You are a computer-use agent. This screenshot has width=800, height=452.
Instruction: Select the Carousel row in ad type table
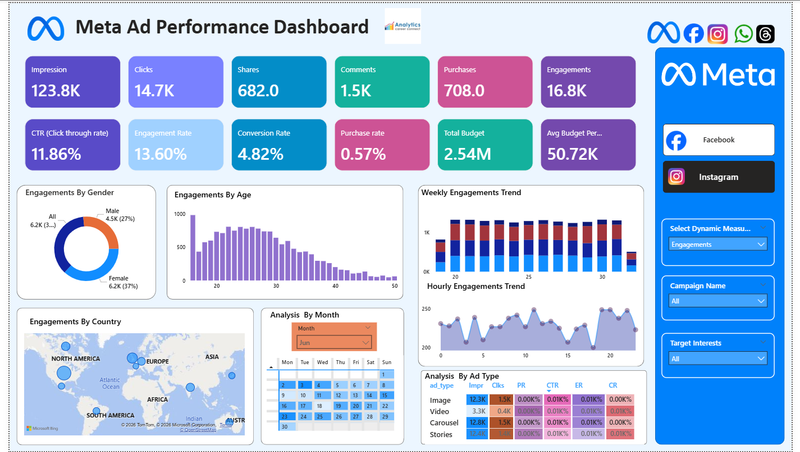(531, 422)
